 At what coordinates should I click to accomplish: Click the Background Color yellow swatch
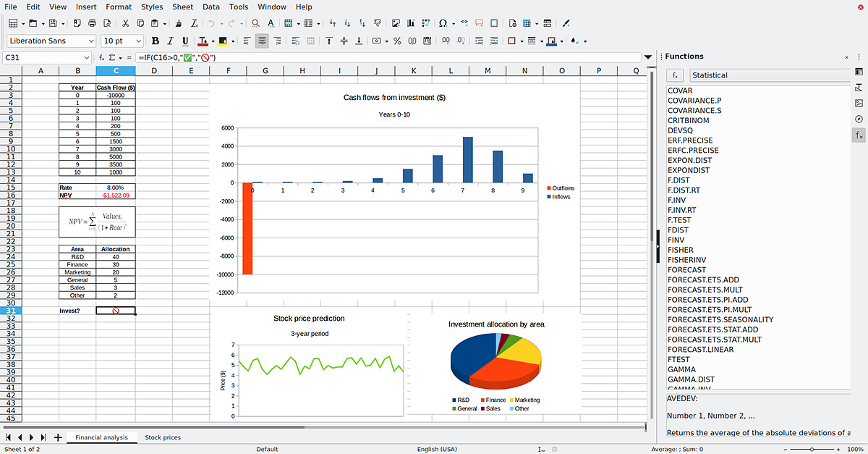(x=222, y=41)
